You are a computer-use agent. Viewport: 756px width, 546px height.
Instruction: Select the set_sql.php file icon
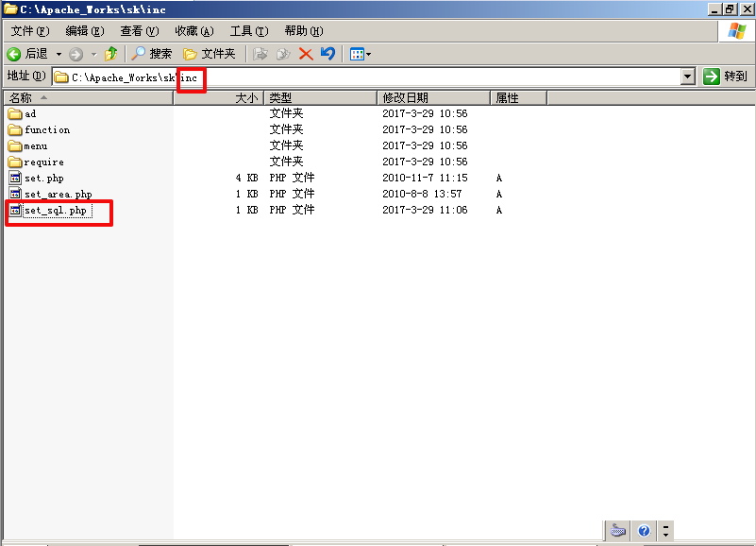[15, 210]
